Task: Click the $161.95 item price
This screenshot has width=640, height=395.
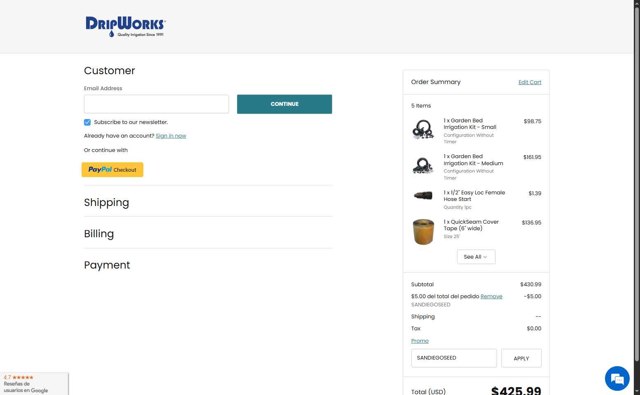Action: (x=532, y=157)
